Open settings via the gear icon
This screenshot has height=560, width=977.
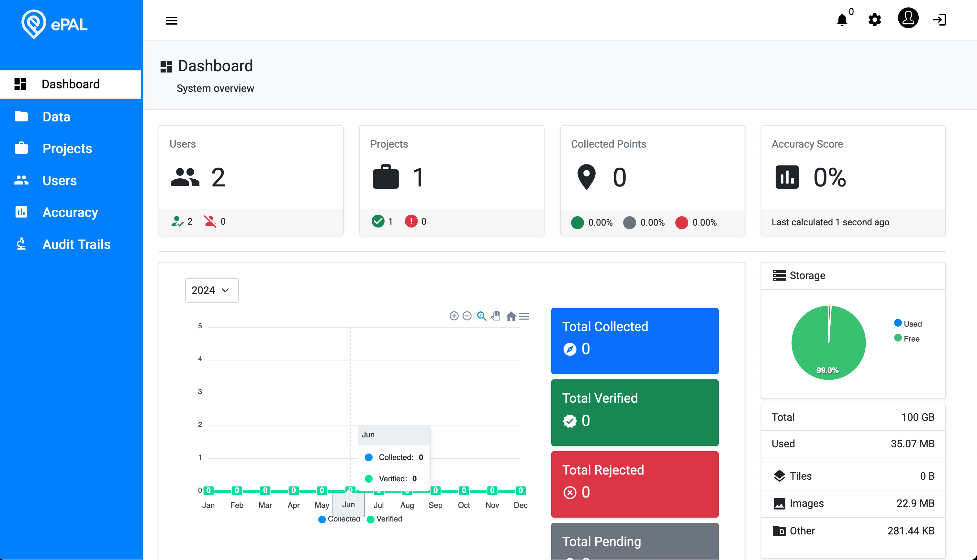pyautogui.click(x=874, y=20)
